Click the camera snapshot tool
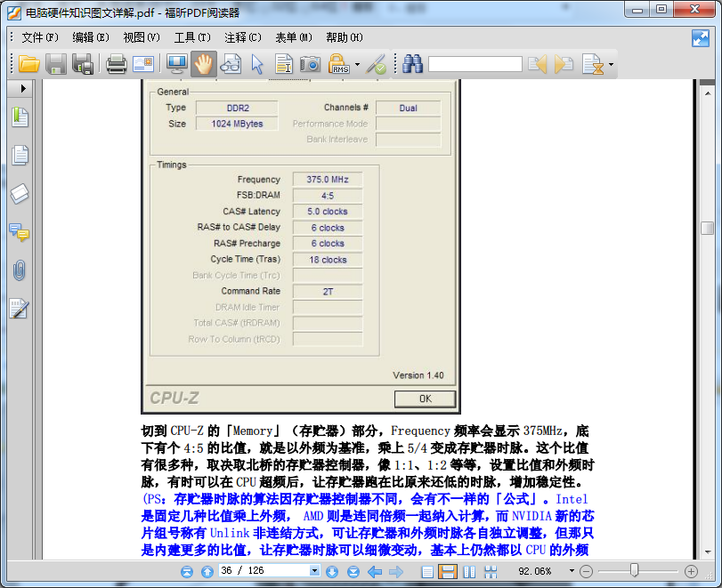 pos(310,64)
